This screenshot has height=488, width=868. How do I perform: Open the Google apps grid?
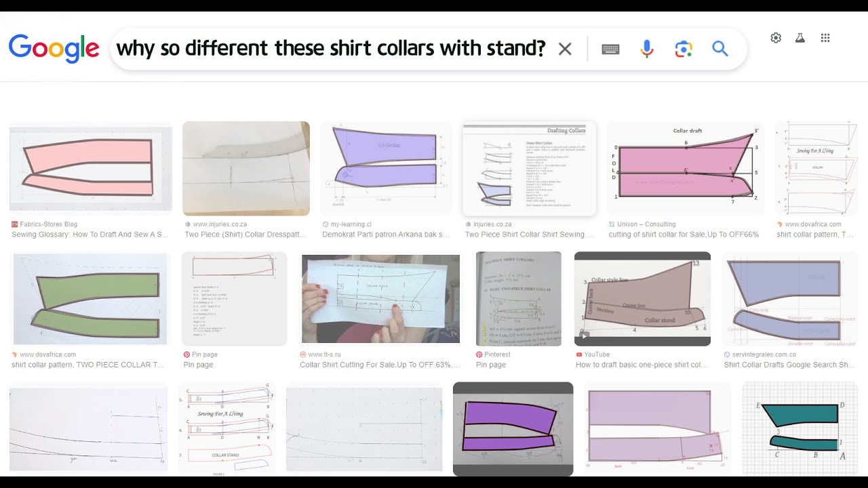coord(825,38)
